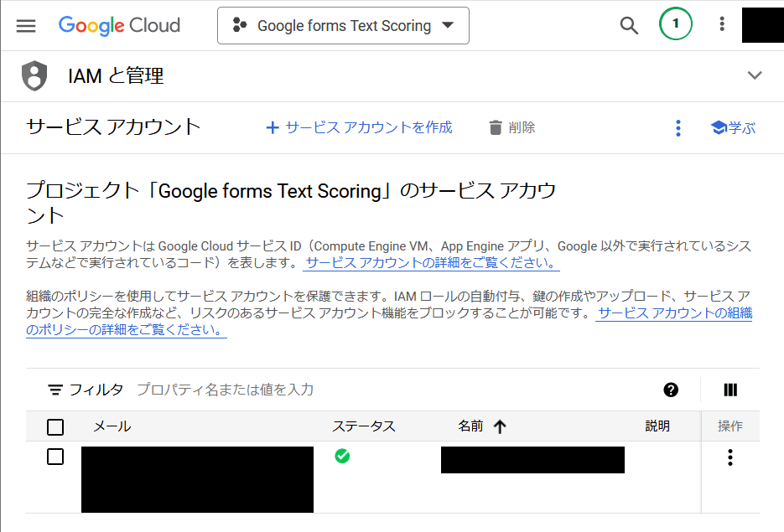Click the 削除 trash button

coord(512,127)
